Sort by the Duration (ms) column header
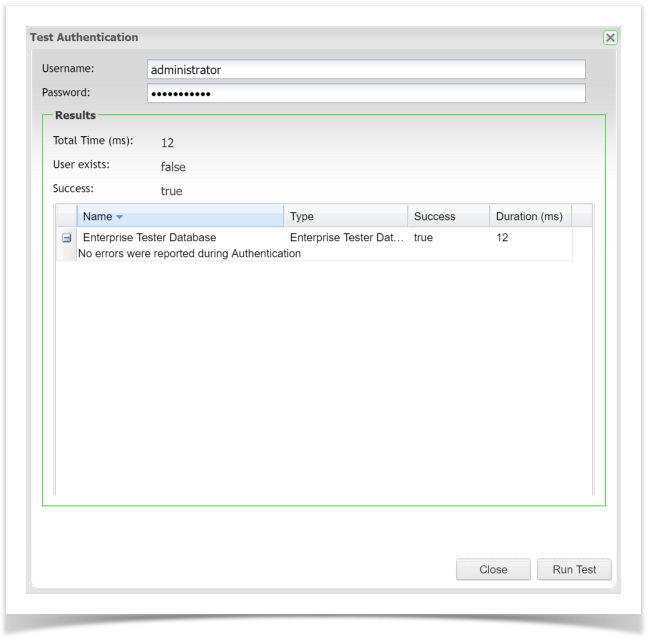Image resolution: width=655 pixels, height=643 pixels. [x=529, y=216]
